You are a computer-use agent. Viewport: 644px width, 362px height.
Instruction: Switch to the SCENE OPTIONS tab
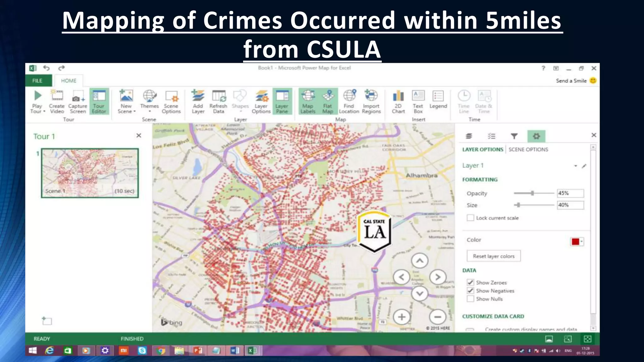coord(528,150)
